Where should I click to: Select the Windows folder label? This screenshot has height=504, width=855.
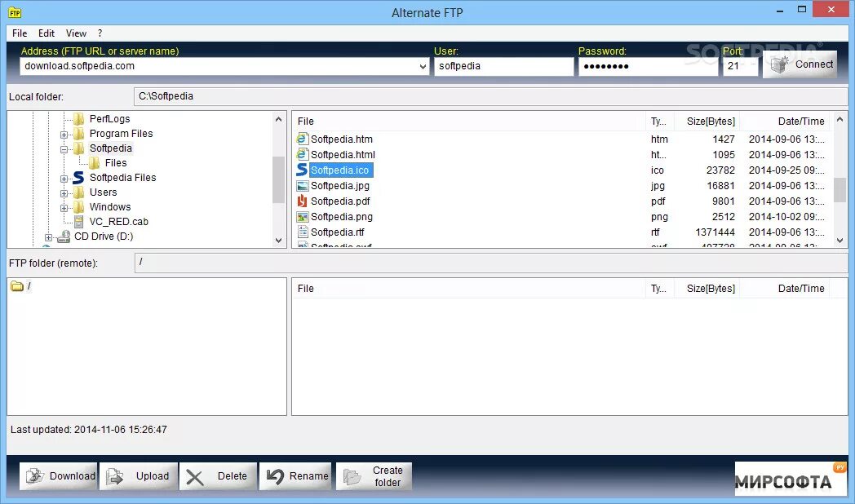(110, 207)
